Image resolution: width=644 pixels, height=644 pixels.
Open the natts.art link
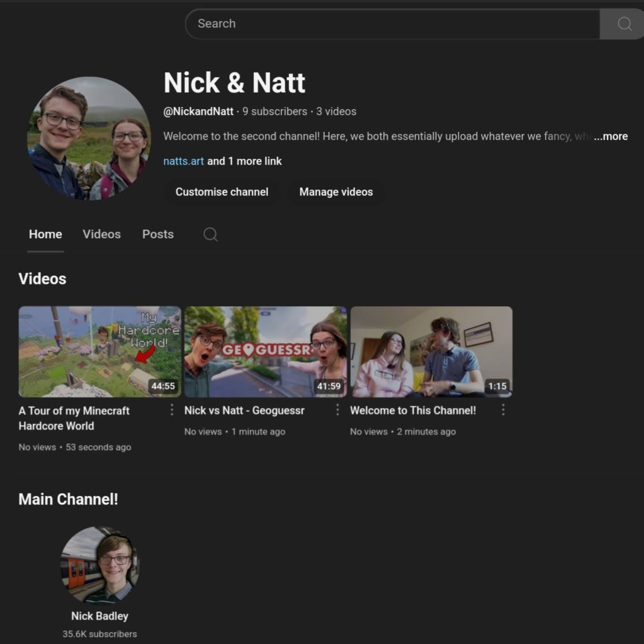(x=183, y=161)
